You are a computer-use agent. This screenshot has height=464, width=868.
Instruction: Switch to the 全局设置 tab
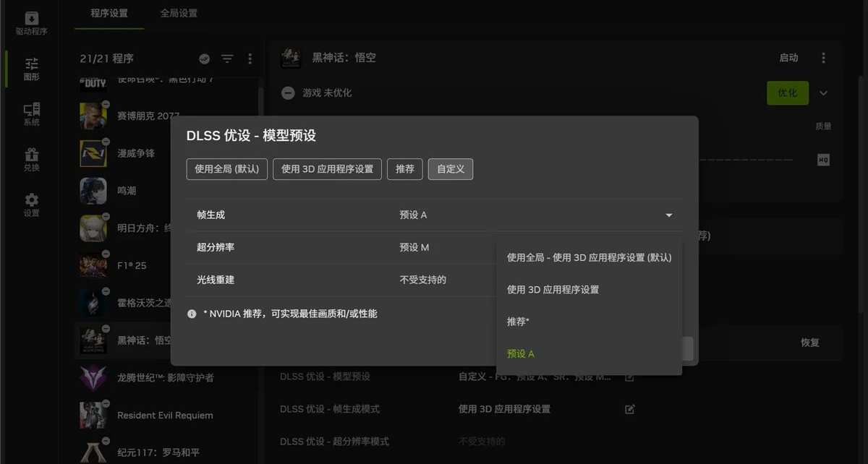click(x=177, y=13)
